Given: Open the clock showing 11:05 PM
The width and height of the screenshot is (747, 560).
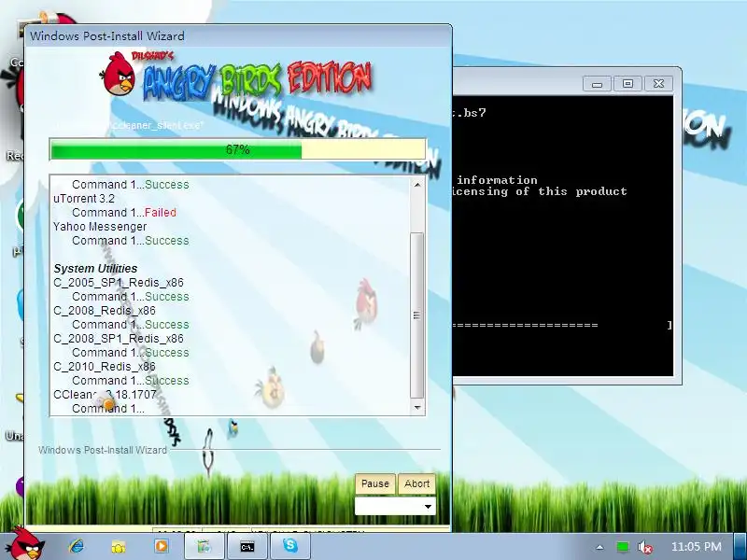Looking at the screenshot, I should (697, 547).
